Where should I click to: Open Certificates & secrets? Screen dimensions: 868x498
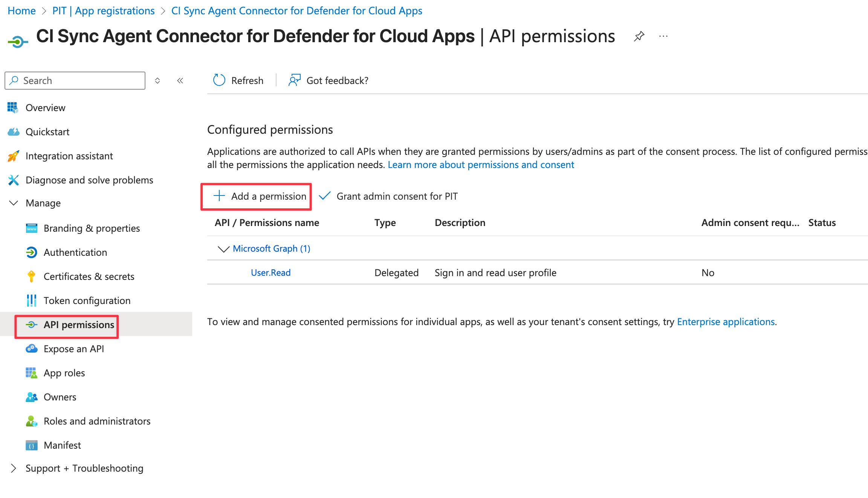click(89, 276)
